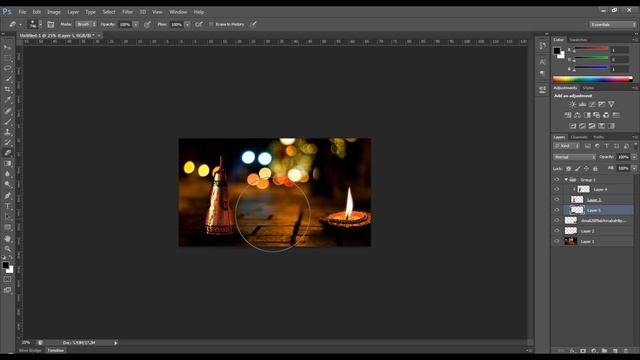This screenshot has height=360, width=640.
Task: Select the Lasso tool
Action: click(7, 68)
